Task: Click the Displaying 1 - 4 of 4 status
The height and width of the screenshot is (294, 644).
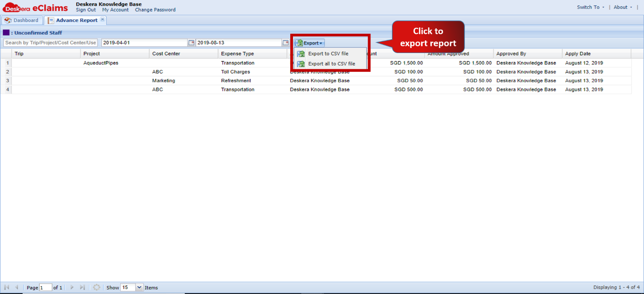Action: [616, 287]
